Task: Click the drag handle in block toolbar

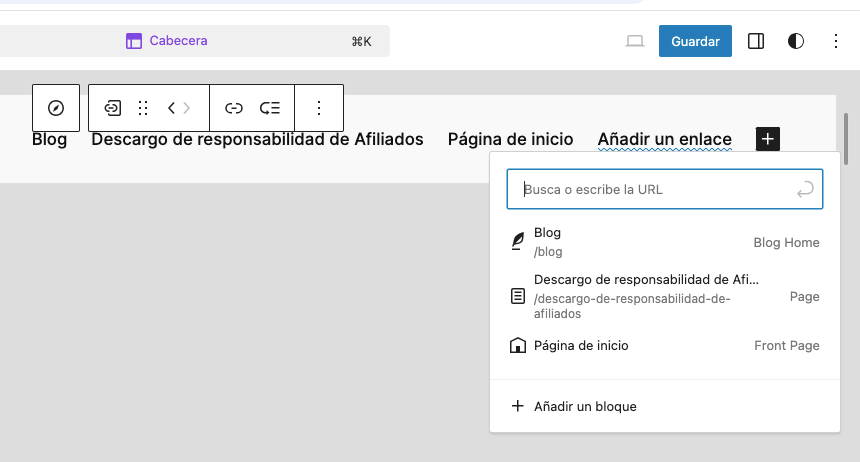Action: [x=143, y=108]
